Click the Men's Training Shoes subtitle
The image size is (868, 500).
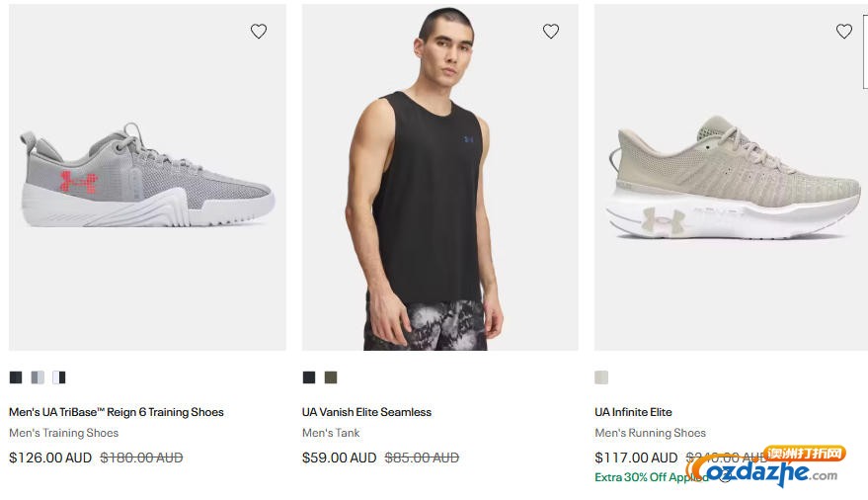click(x=63, y=433)
